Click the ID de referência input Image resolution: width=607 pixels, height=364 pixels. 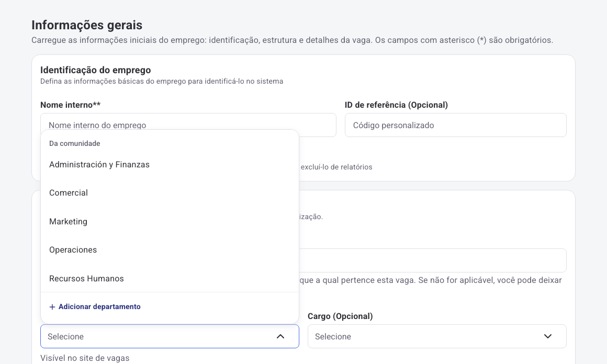click(x=456, y=125)
